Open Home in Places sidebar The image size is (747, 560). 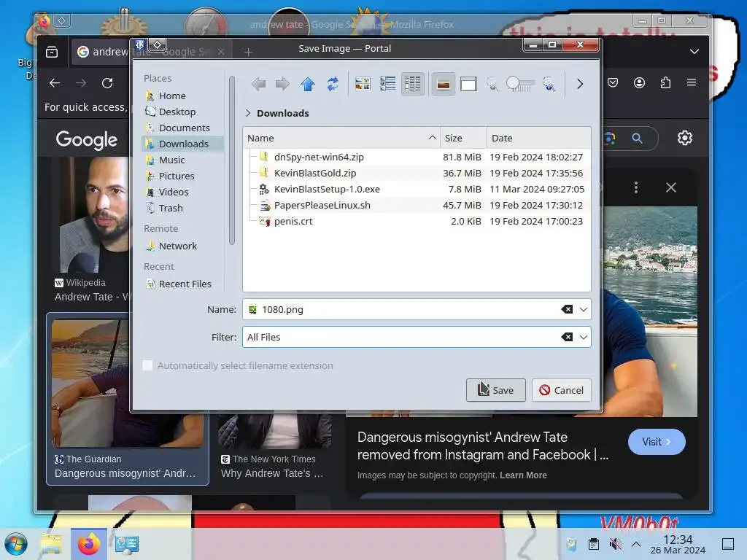172,96
